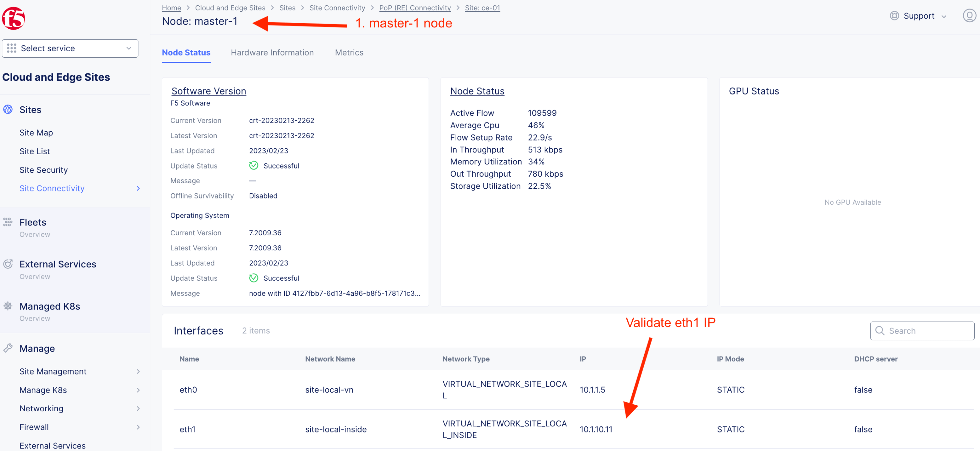Open the Site: ce-01 breadcrumb link
The height and width of the screenshot is (451, 980).
(482, 8)
